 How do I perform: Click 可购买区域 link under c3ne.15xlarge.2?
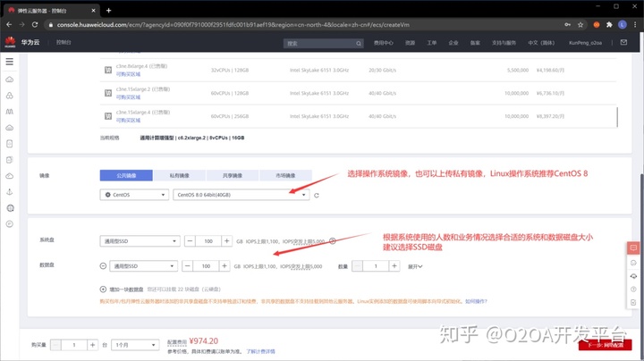[x=128, y=97]
